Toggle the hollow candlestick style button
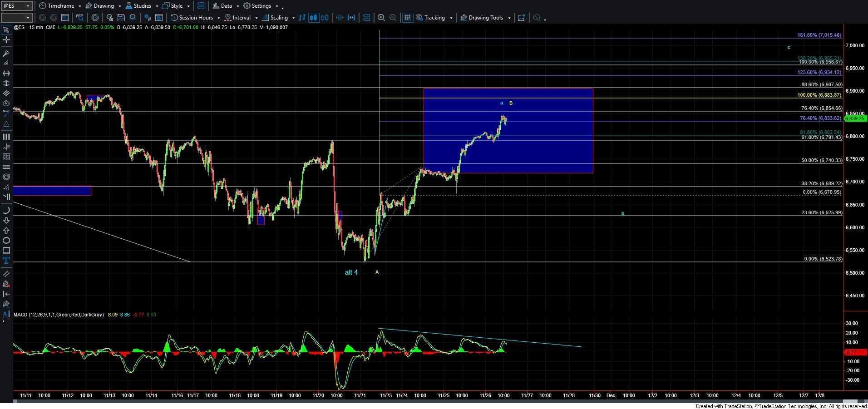868x409 pixels. 325,18
